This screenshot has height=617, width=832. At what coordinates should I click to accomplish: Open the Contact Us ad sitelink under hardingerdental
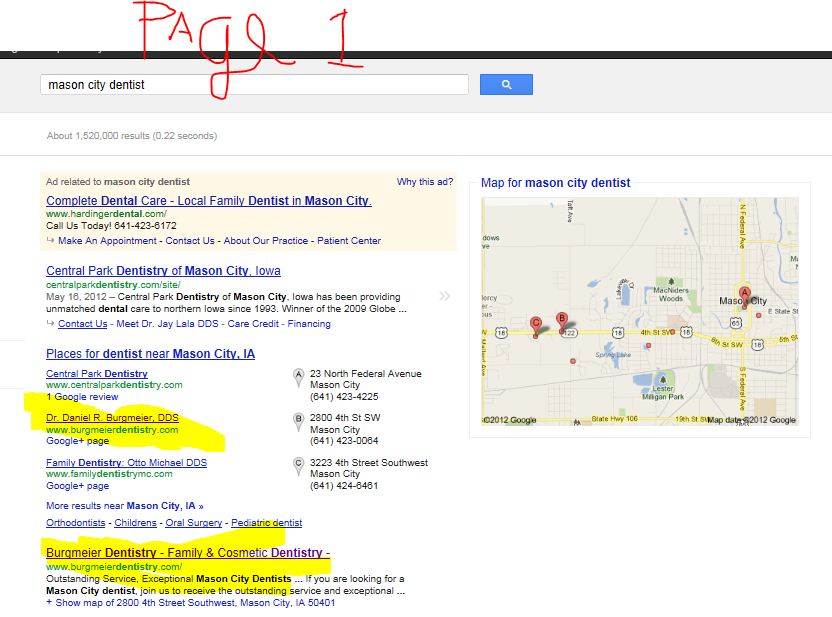(x=190, y=240)
